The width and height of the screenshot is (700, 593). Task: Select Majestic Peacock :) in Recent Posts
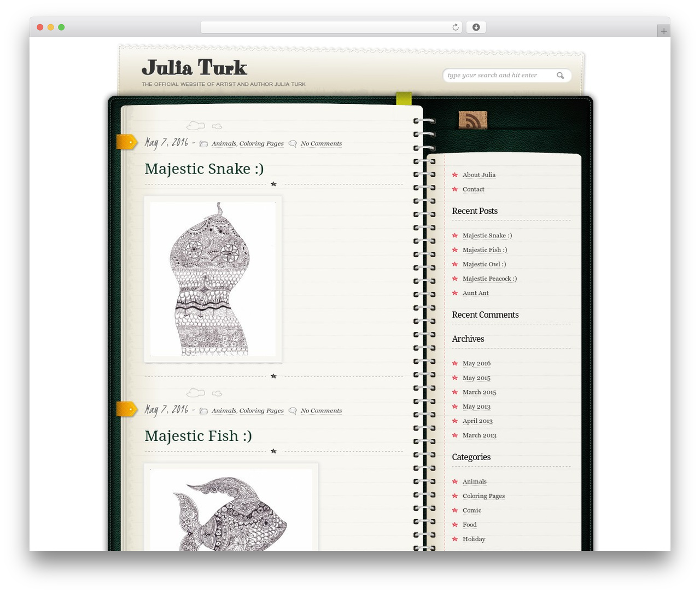(x=489, y=278)
